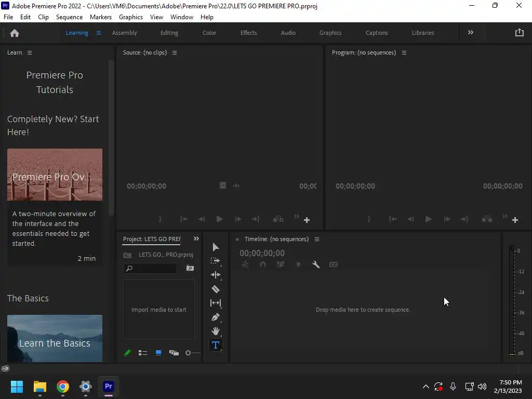Switch Project panel to list view

[143, 353]
